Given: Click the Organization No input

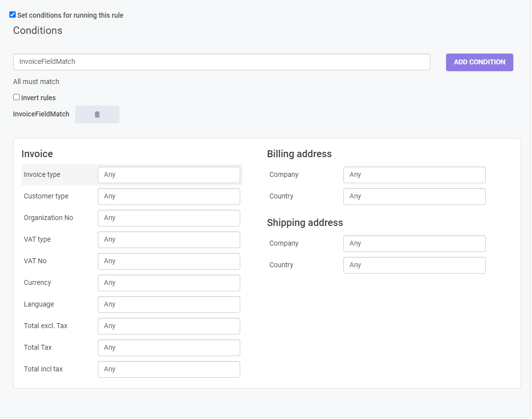Looking at the screenshot, I should [168, 218].
